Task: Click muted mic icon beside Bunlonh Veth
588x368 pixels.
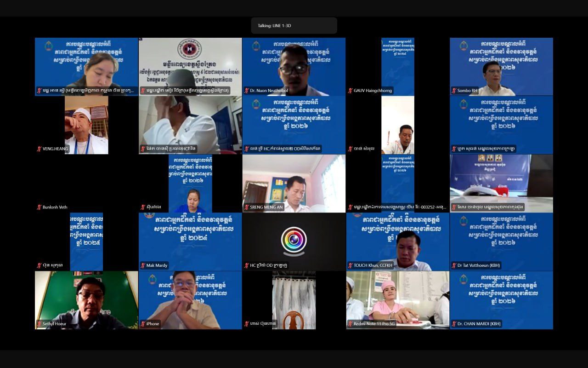Action: click(40, 207)
